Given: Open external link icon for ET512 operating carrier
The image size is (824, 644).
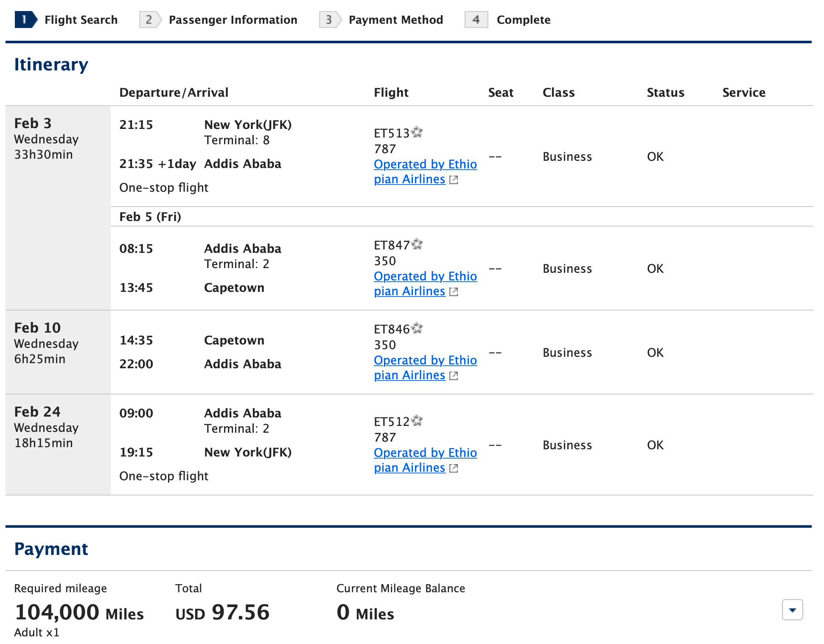Looking at the screenshot, I should 454,468.
